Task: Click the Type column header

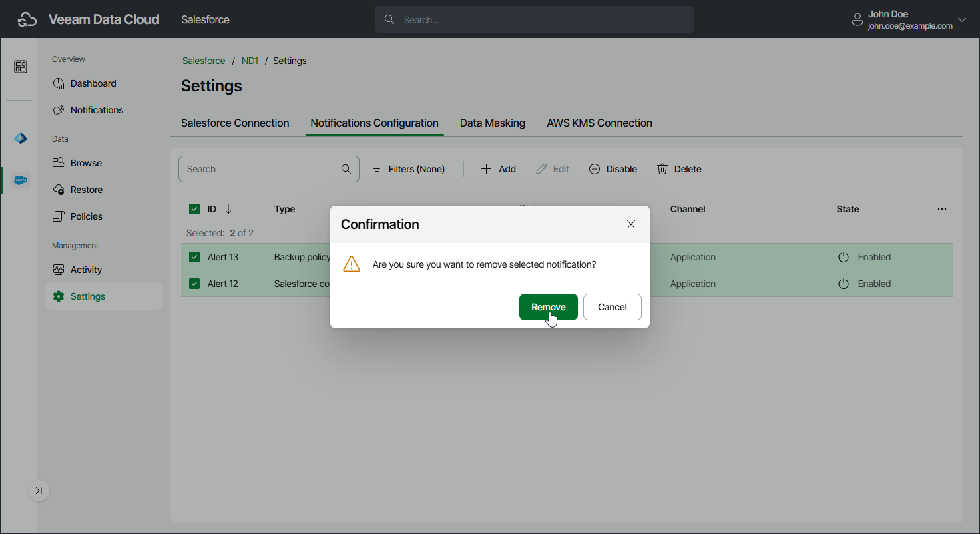Action: click(284, 209)
